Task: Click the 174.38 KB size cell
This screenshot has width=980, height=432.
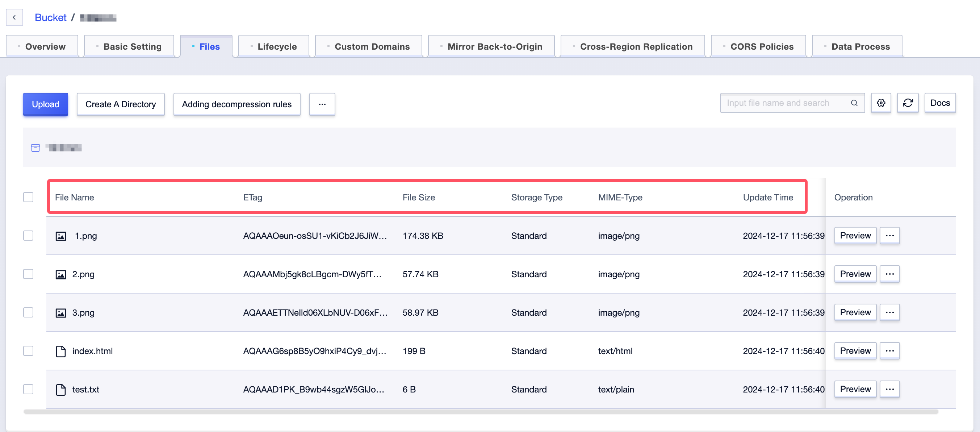Action: tap(423, 236)
